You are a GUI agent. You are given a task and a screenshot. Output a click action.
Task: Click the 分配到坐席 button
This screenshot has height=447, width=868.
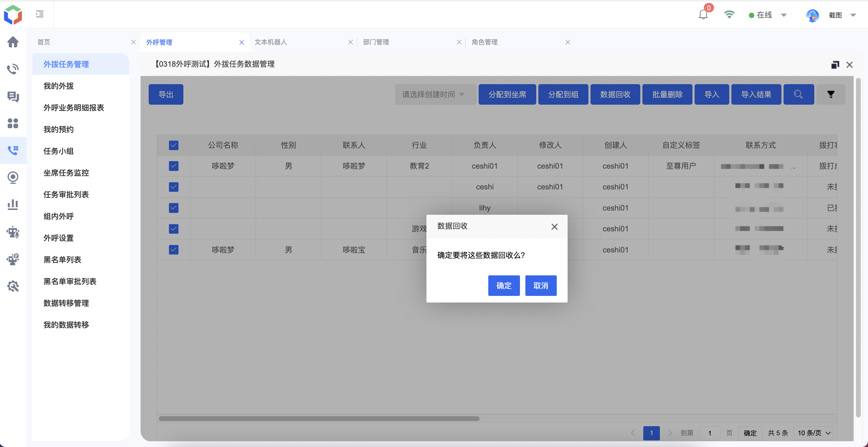(507, 94)
